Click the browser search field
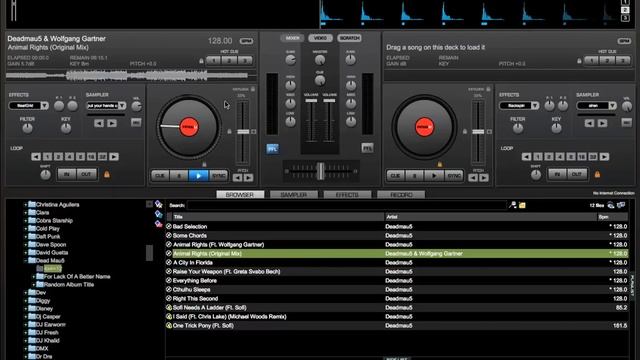640x360 pixels. (x=346, y=205)
